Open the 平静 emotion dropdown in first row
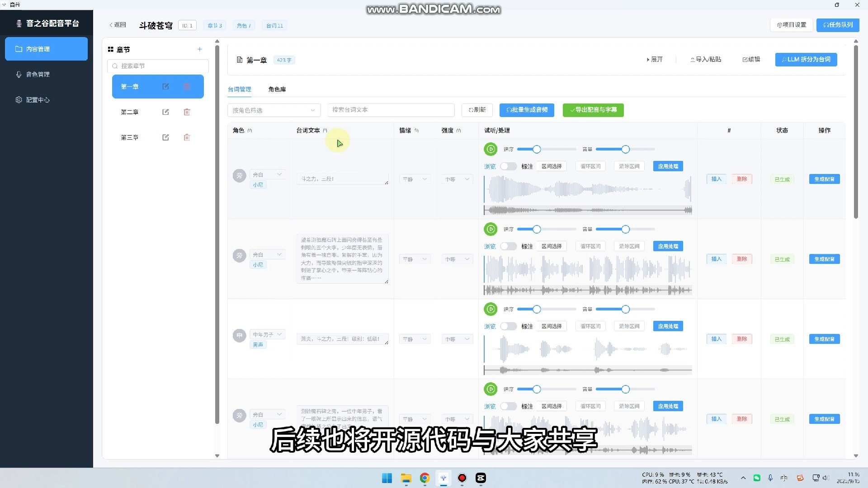This screenshot has width=868, height=488. coord(415,179)
